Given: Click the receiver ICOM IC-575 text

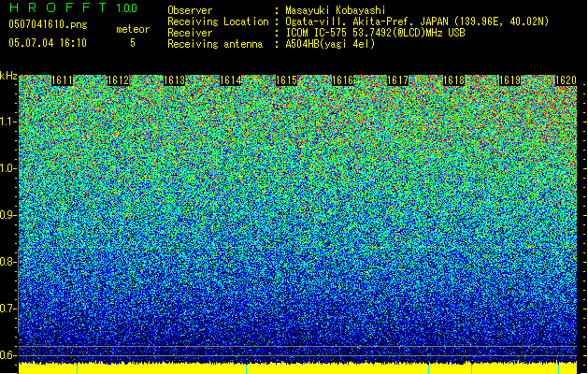Looking at the screenshot, I should click(375, 33).
